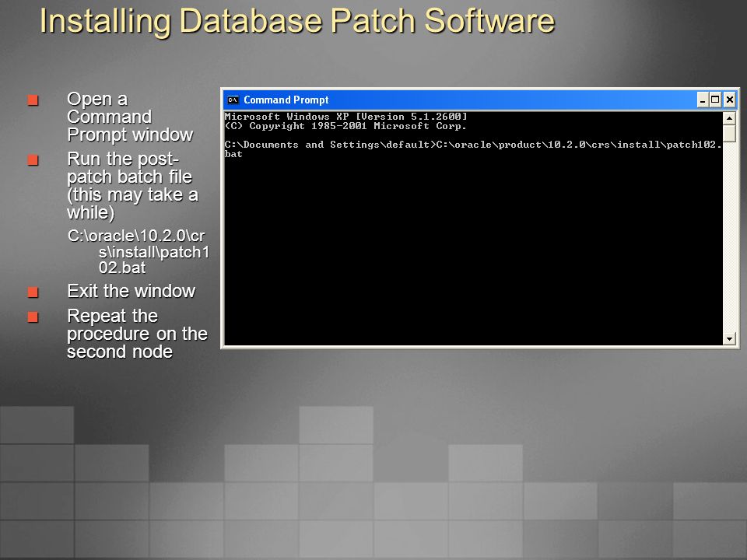Image resolution: width=747 pixels, height=560 pixels.
Task: Click the Command Prompt system menu icon
Action: [x=233, y=100]
